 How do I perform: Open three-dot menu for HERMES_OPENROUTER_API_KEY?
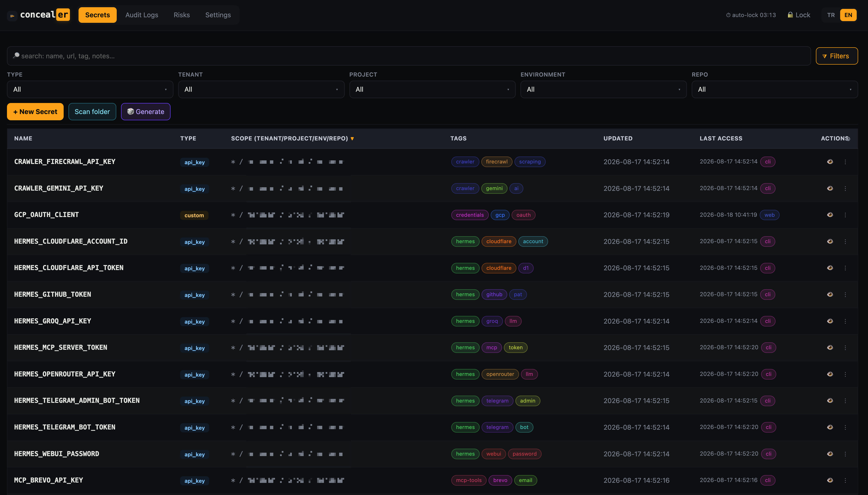(x=845, y=374)
